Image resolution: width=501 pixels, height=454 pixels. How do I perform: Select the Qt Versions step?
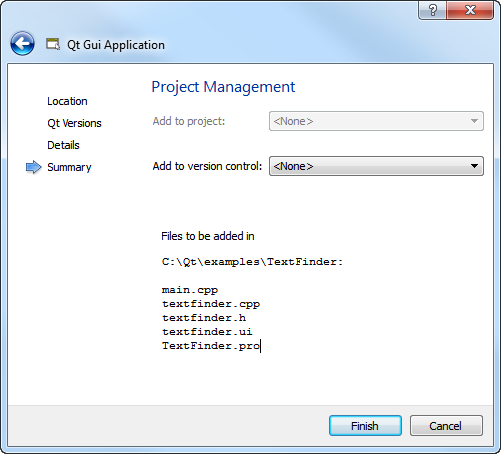pos(74,123)
